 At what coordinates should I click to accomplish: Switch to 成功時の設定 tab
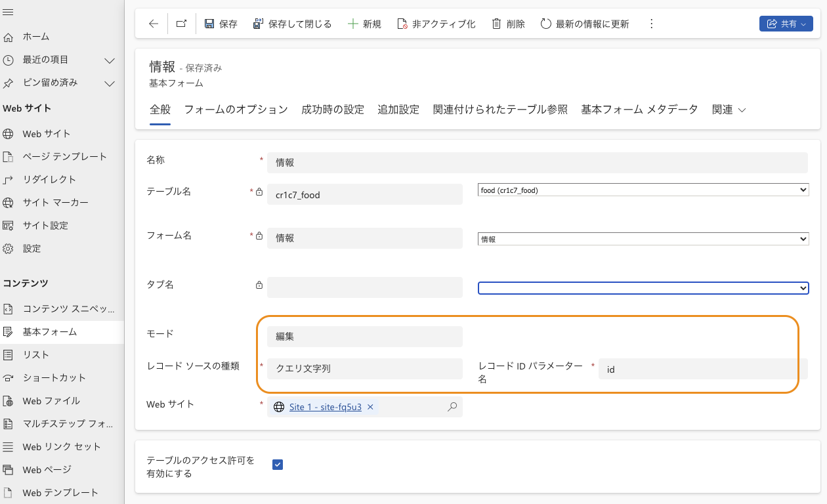(332, 110)
